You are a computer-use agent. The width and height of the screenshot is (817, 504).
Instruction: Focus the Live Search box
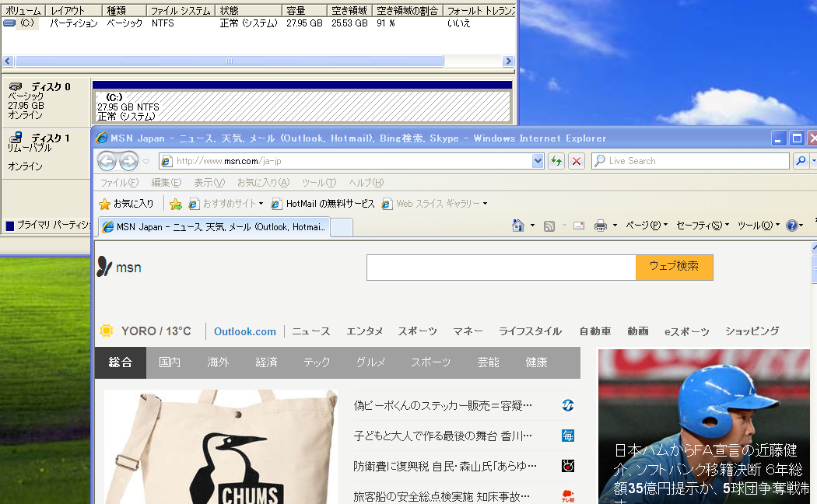[x=690, y=161]
